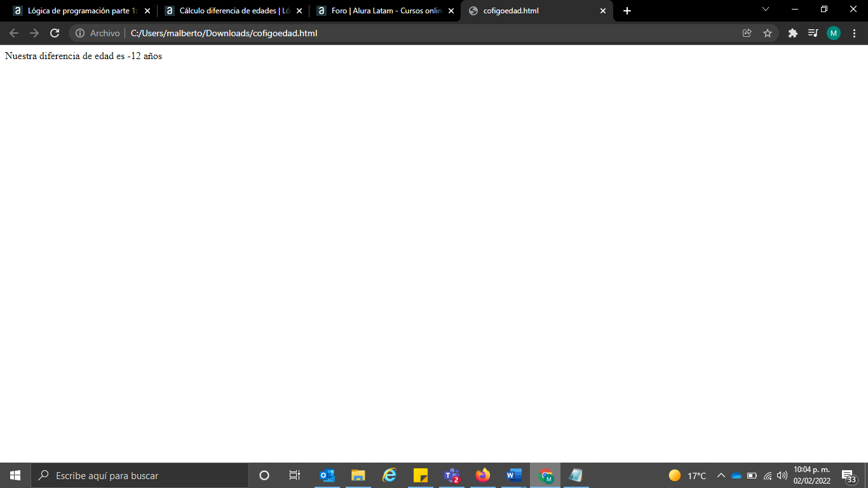Open the OneDrive cloud tray icon

point(737,475)
